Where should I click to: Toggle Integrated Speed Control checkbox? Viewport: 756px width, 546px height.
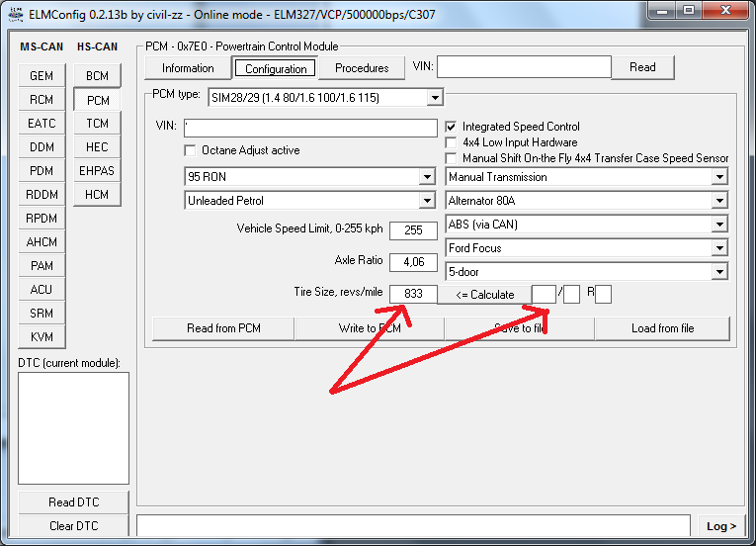tap(452, 127)
